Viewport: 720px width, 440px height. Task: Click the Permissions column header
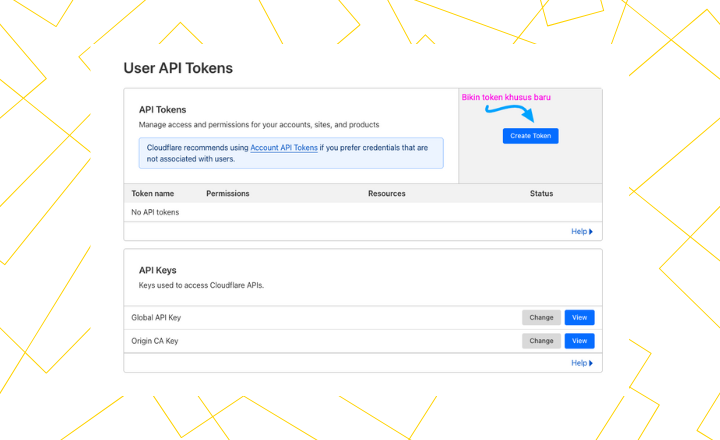click(x=228, y=194)
